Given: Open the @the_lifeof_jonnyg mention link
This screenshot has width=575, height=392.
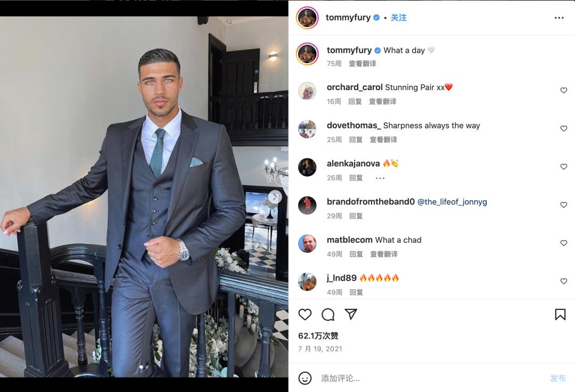Looking at the screenshot, I should pos(452,202).
